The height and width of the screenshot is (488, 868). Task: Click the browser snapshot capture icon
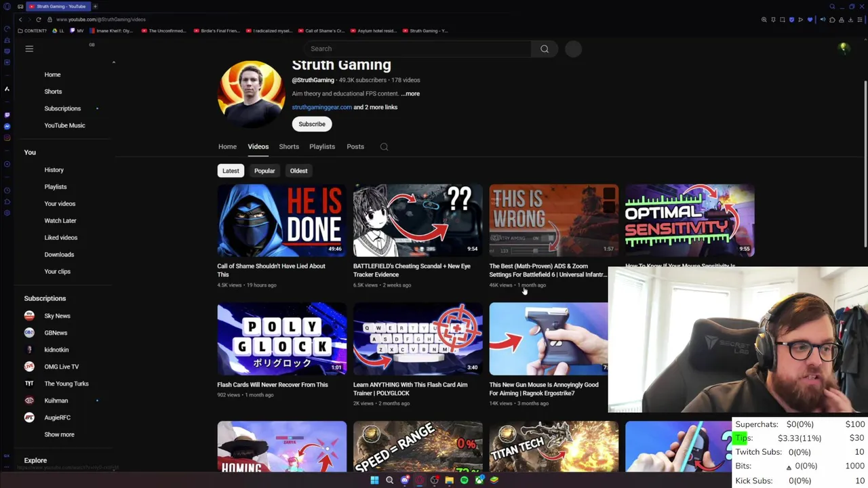coord(782,20)
